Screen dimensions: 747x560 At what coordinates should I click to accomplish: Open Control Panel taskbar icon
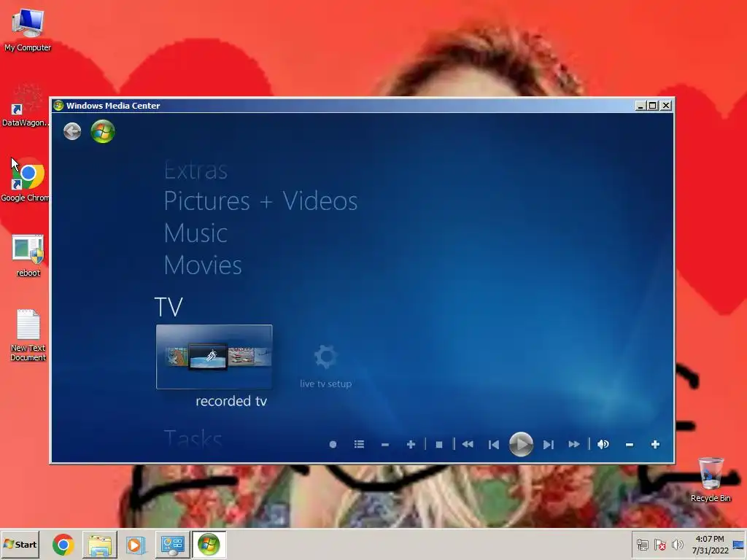point(172,544)
